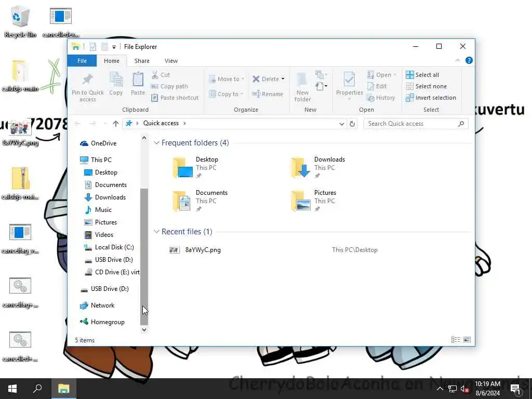Click Edit in the Open group
The width and height of the screenshot is (532, 399).
(377, 86)
